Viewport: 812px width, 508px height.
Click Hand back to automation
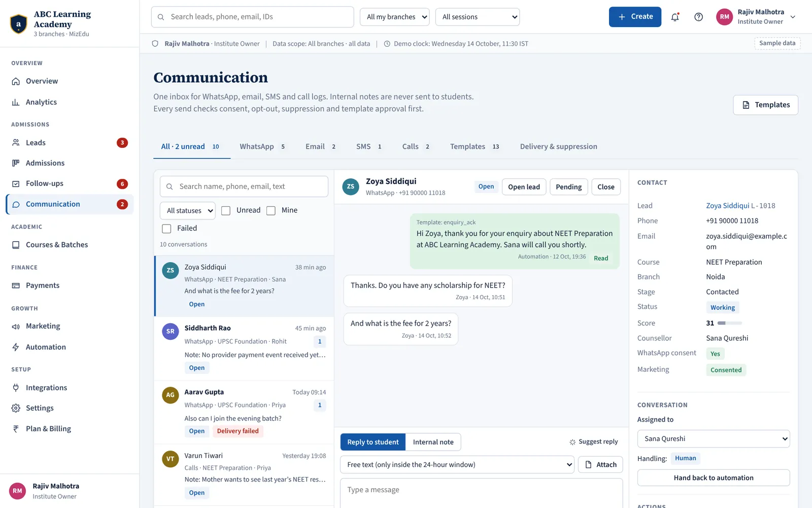(x=714, y=478)
